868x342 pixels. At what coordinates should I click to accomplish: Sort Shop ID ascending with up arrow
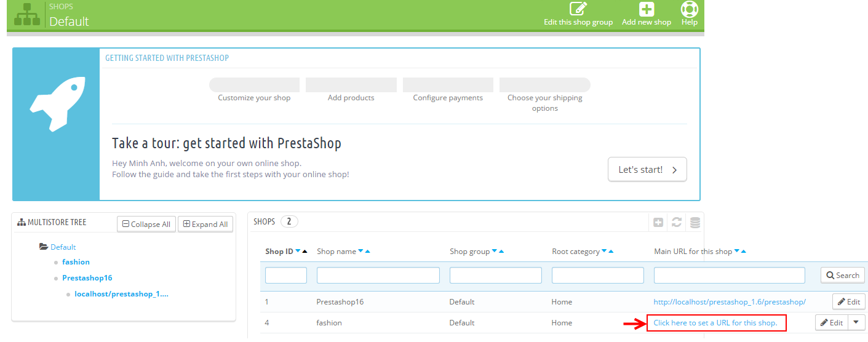(x=305, y=251)
